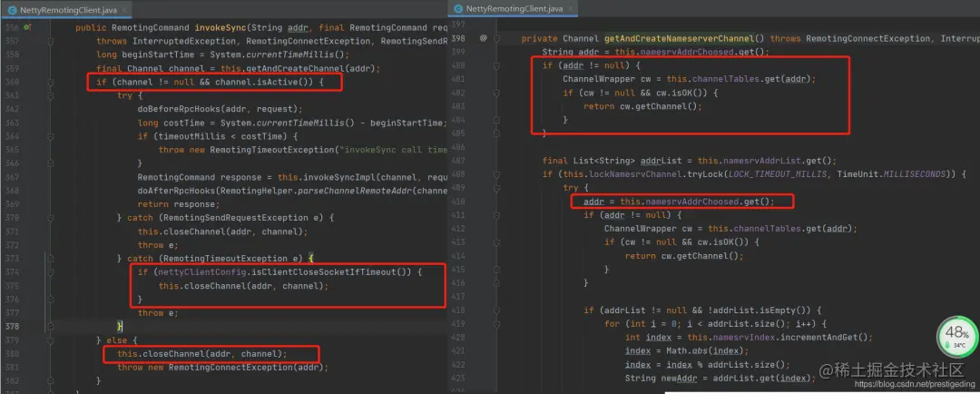Image resolution: width=980 pixels, height=394 pixels.
Task: Collapse the try block at line 409
Action: (497, 188)
